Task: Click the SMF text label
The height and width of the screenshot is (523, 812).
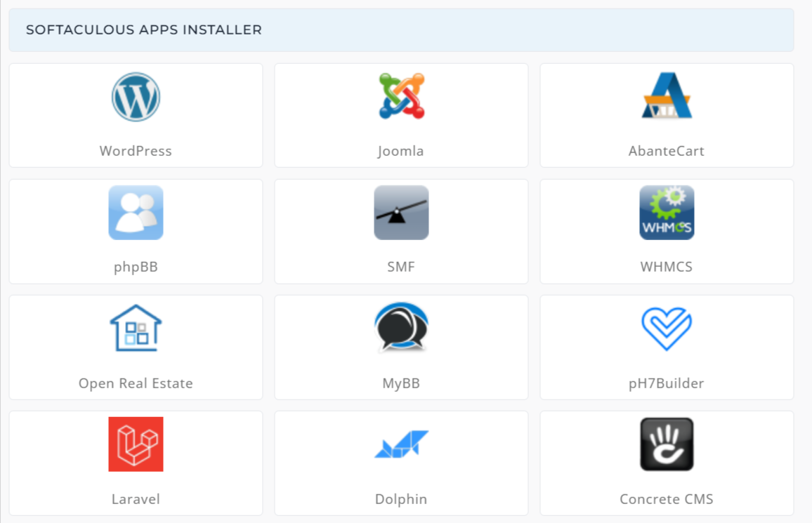Action: (401, 267)
